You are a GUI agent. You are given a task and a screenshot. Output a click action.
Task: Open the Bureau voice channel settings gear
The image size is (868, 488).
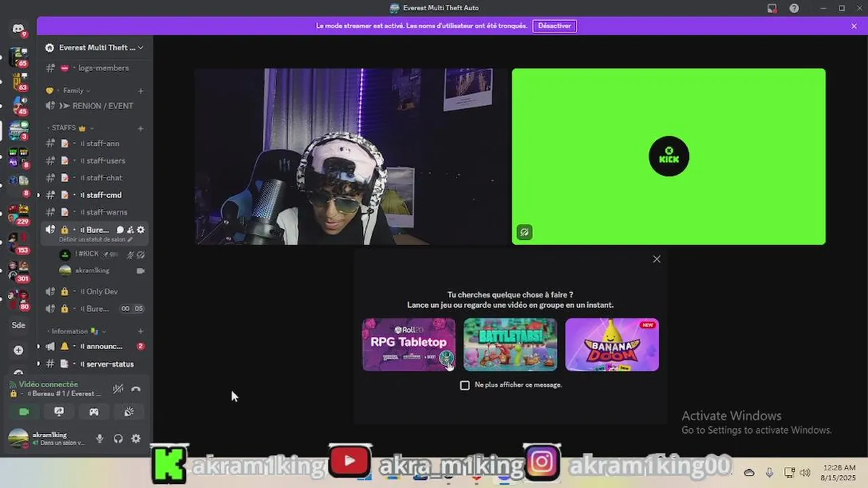(140, 230)
